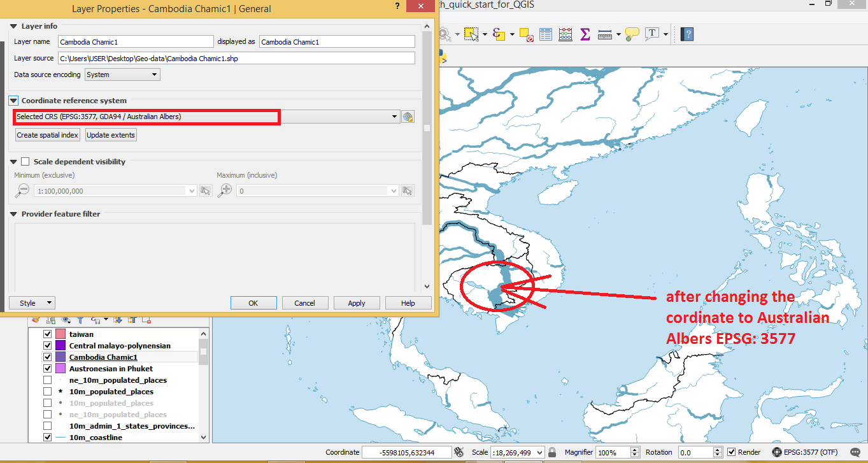Open measure tool dropdown arrow
Screen dimensions: 868x463
[x=618, y=34]
